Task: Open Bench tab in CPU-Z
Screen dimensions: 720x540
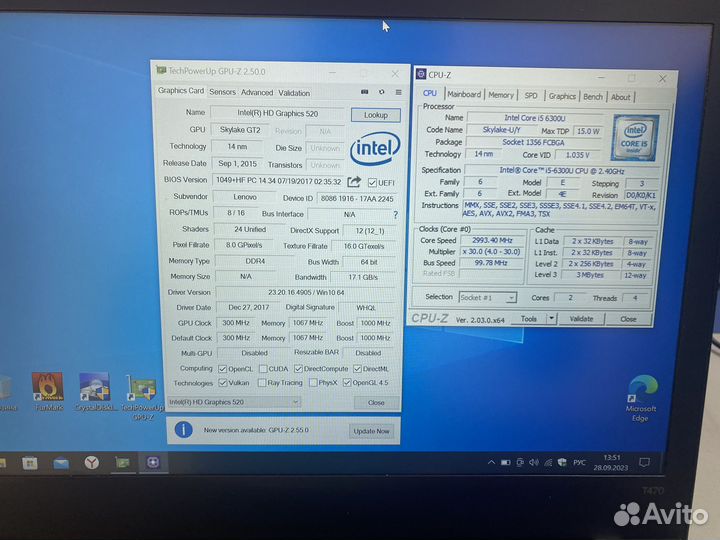Action: click(x=593, y=96)
